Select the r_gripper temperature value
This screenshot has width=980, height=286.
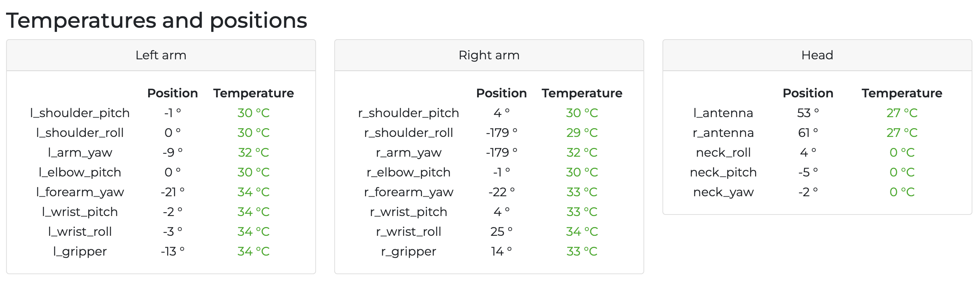tap(582, 251)
